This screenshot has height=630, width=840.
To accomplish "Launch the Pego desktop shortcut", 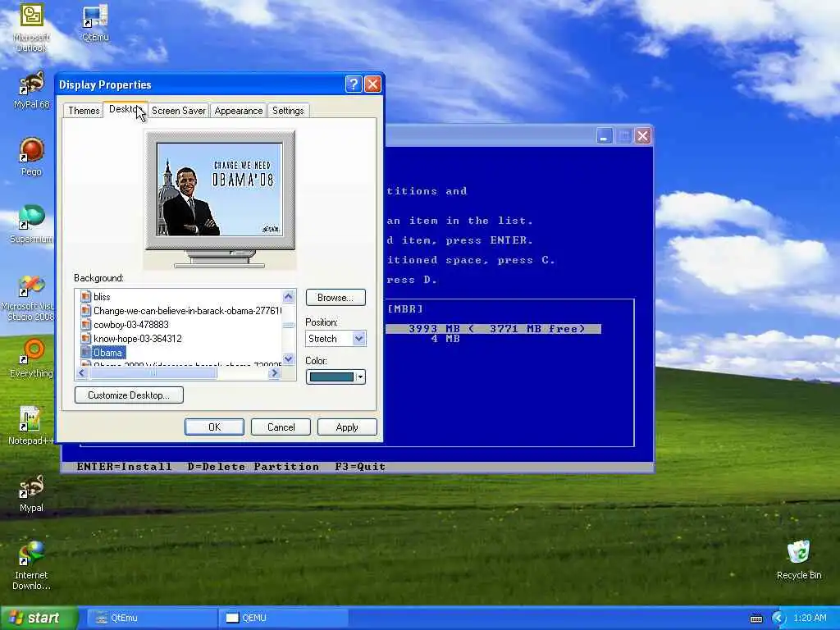I will pos(31,157).
